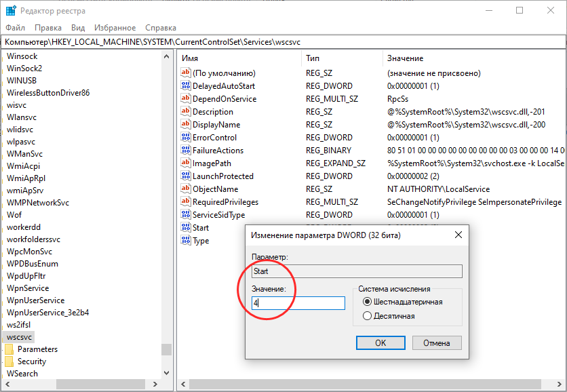Click the LaunchProtected value 0x00000002 (2)
Viewport: 567px width, 392px height.
(x=413, y=176)
